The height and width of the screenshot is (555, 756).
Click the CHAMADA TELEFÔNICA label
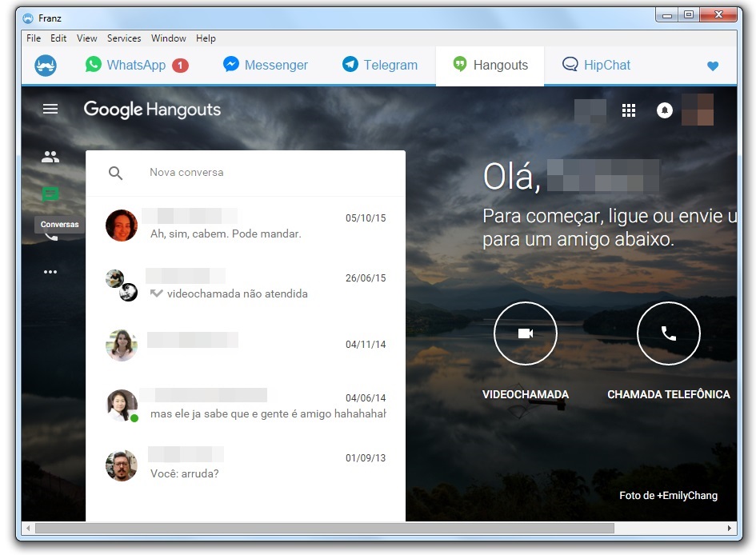668,394
